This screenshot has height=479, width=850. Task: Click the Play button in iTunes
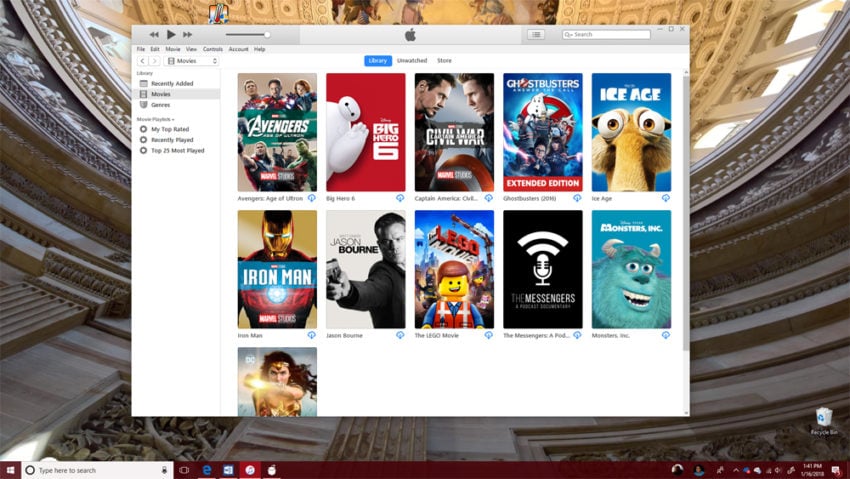point(171,34)
